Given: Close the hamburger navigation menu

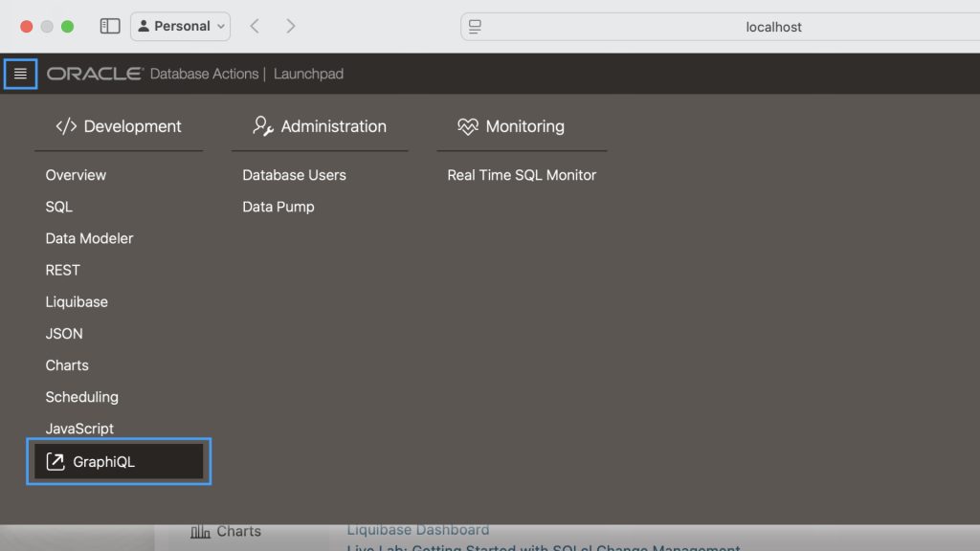Looking at the screenshot, I should [20, 74].
